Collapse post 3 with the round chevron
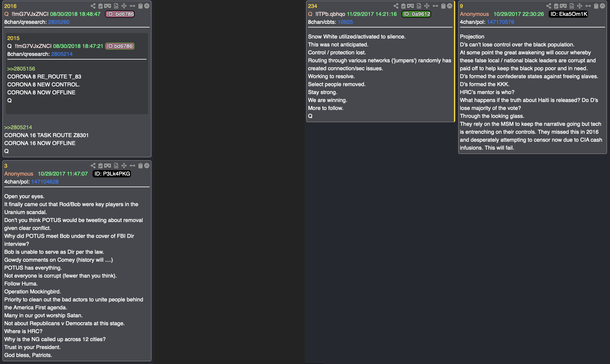Screen dimensions: 610x364 point(147,166)
